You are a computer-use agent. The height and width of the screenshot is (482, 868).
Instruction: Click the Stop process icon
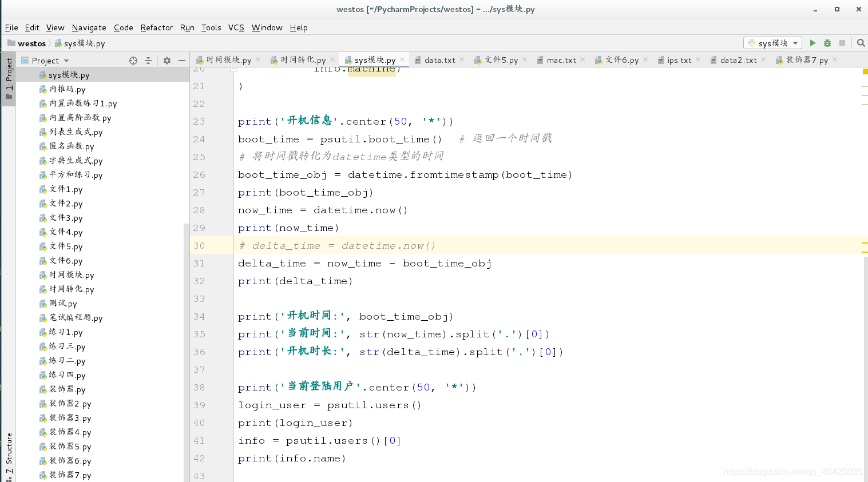(x=842, y=43)
